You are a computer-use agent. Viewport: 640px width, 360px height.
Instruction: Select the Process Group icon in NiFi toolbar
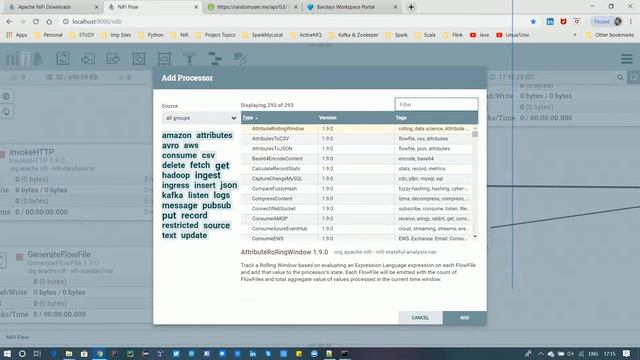pos(139,58)
